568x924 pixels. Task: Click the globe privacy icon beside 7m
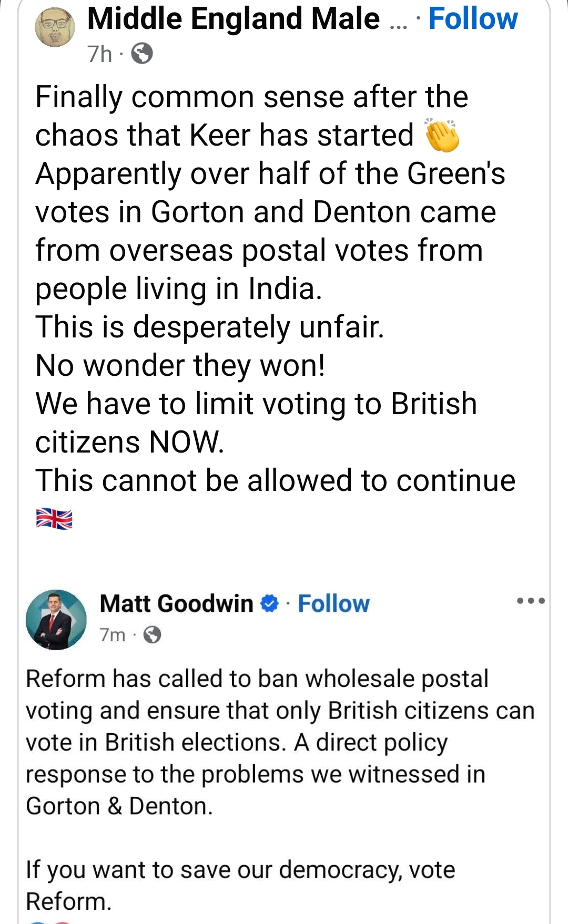(152, 635)
